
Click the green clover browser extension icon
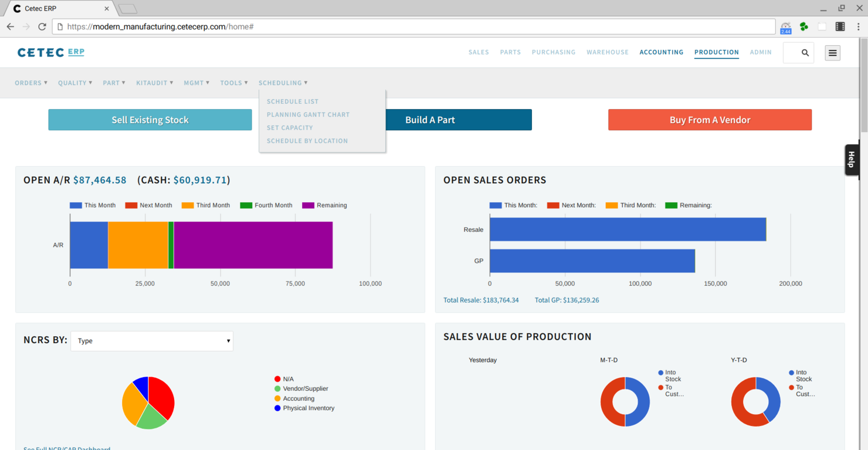(804, 26)
